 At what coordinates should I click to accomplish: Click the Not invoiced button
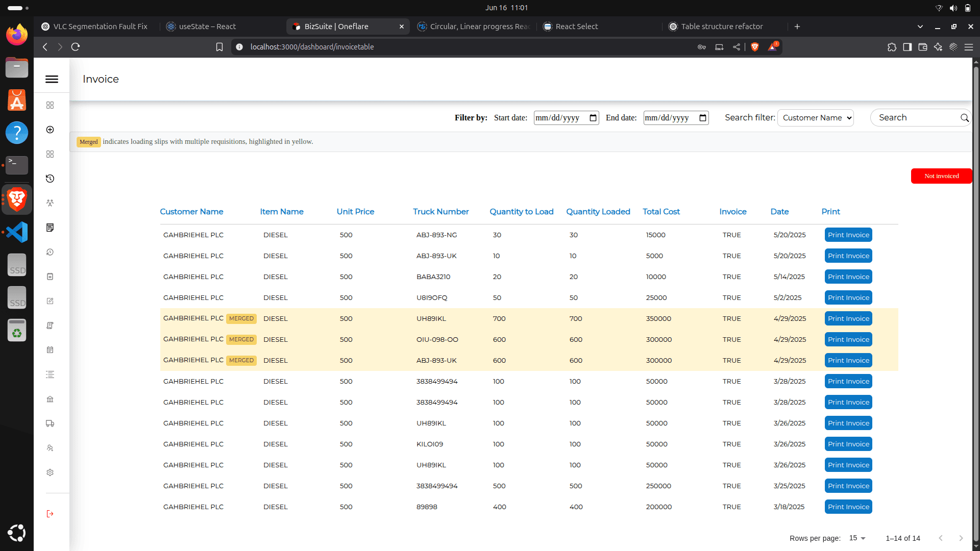[x=941, y=176]
